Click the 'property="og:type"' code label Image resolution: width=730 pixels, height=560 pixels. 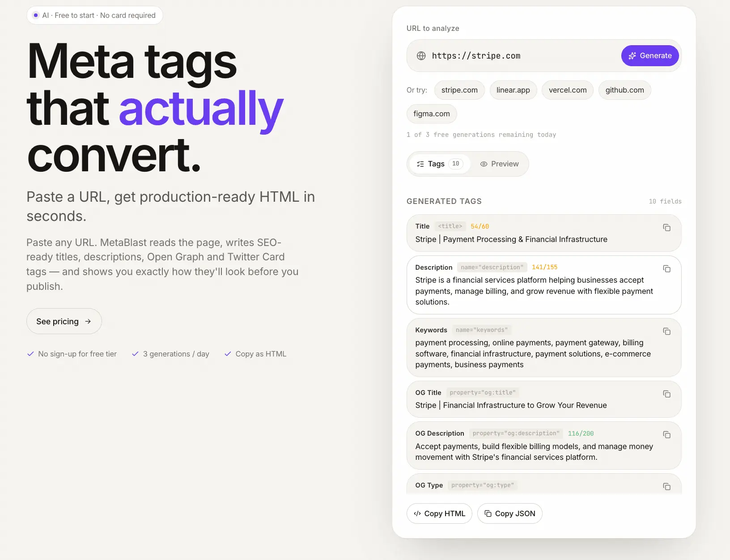pyautogui.click(x=483, y=485)
